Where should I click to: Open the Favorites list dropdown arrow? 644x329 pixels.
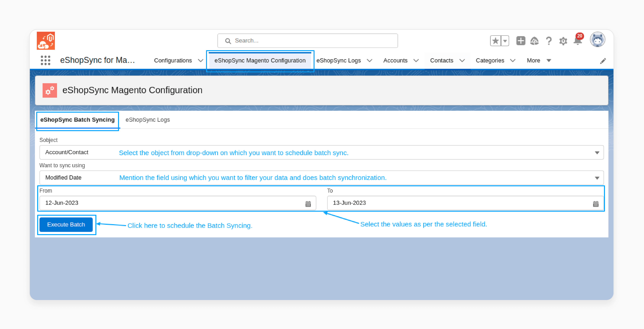pyautogui.click(x=505, y=41)
